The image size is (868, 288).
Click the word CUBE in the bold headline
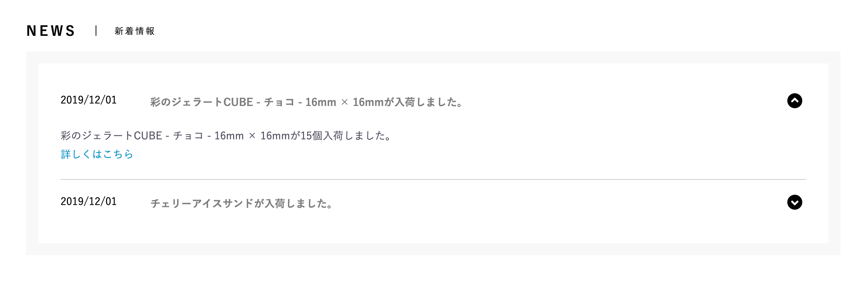point(238,102)
